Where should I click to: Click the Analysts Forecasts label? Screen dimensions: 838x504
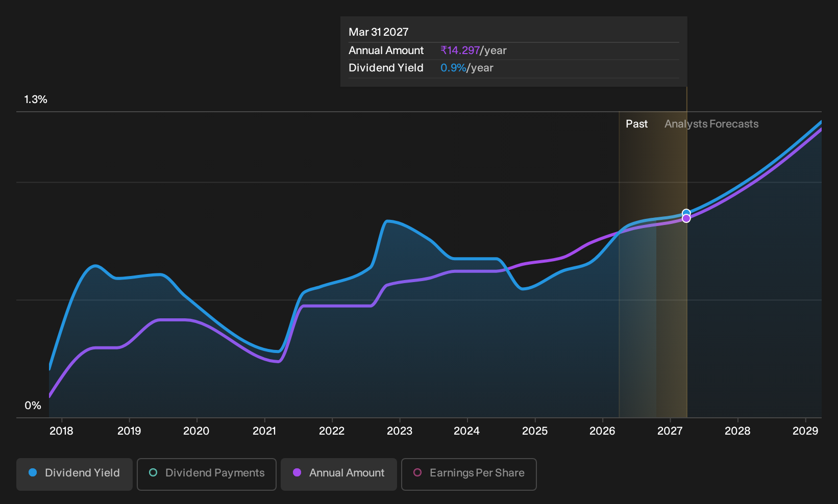tap(711, 124)
